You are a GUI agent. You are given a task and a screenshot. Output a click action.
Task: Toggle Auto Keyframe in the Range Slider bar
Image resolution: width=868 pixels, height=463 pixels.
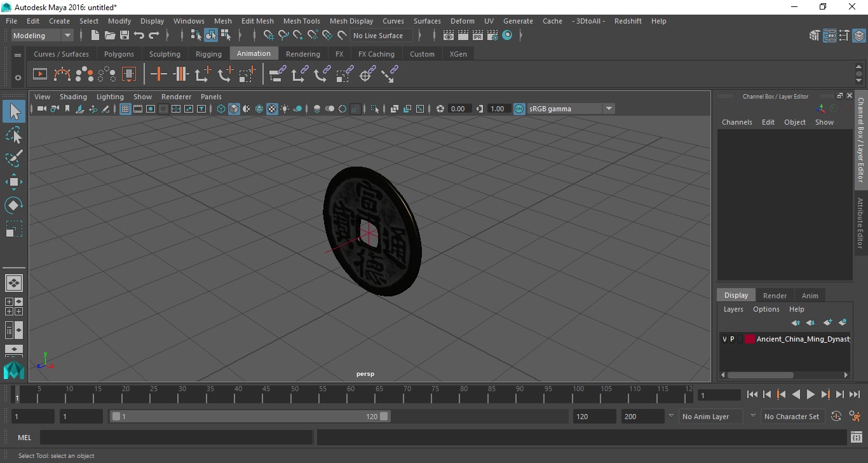836,417
